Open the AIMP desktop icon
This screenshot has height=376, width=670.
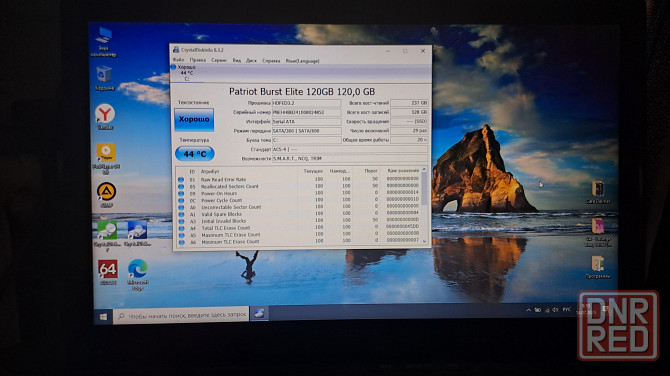pos(106,195)
